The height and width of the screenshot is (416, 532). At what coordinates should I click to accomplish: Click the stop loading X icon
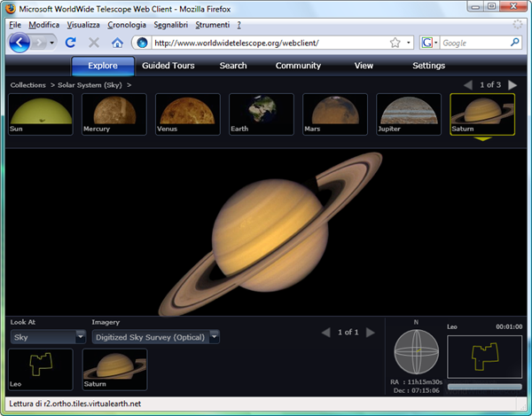(94, 43)
